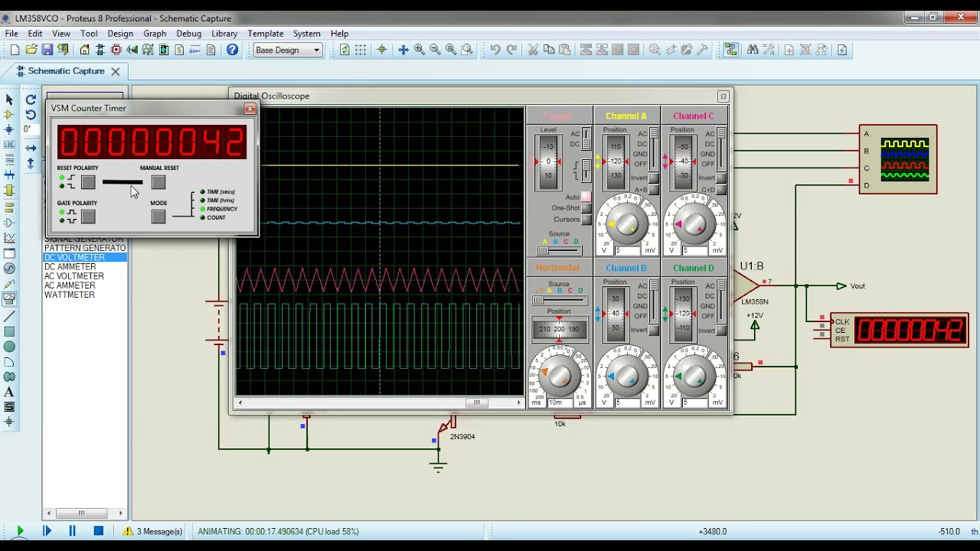Toggle Channel B Invert button
The height and width of the screenshot is (551, 980).
(x=653, y=331)
